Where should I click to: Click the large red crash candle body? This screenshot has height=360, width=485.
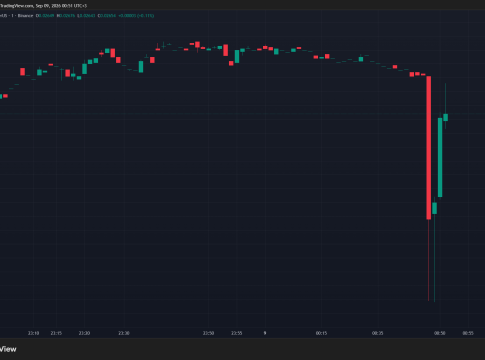[429, 148]
